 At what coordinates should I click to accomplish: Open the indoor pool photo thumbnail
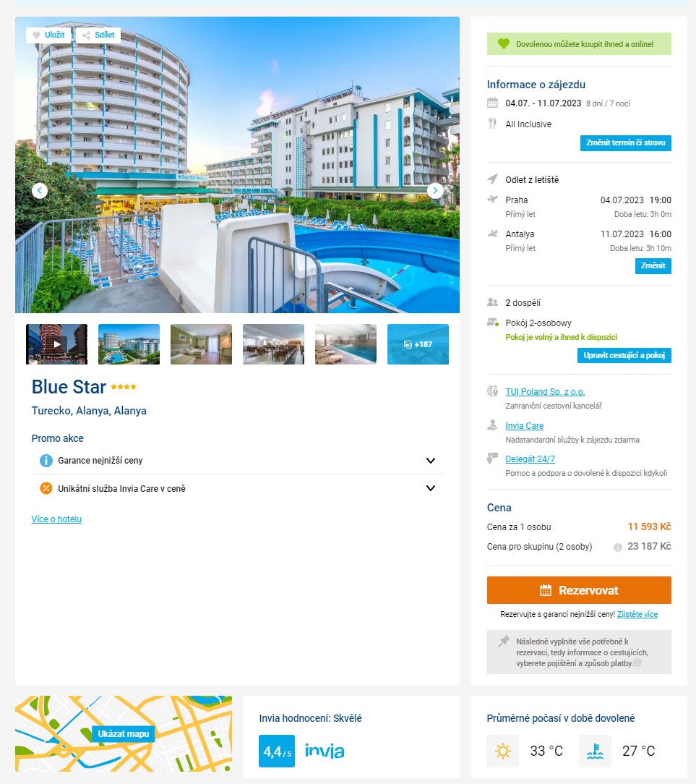coord(345,344)
